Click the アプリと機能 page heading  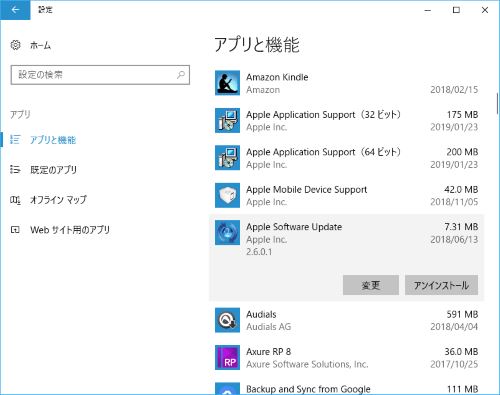pos(257,45)
